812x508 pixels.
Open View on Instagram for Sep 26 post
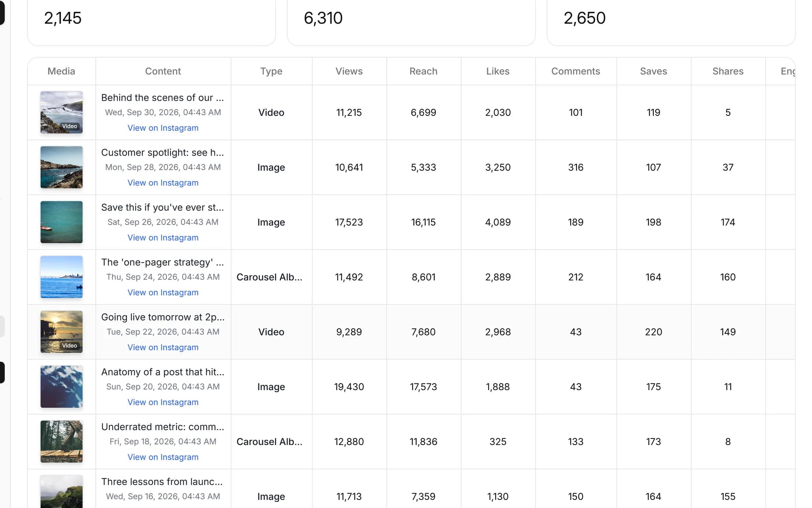[x=163, y=237]
